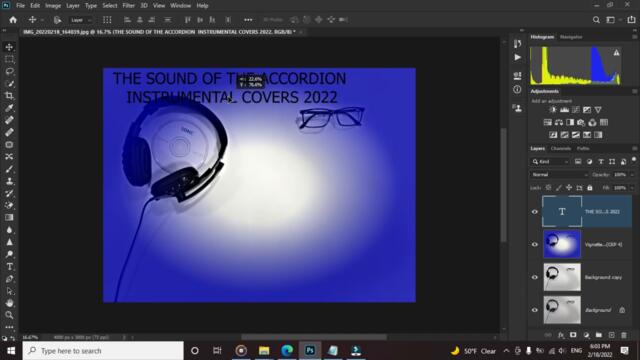The width and height of the screenshot is (640, 360).
Task: Open the Image menu
Action: coord(53,6)
